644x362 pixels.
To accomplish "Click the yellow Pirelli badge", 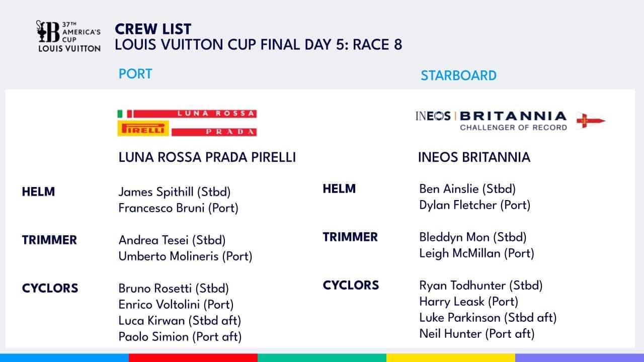I will tap(142, 128).
